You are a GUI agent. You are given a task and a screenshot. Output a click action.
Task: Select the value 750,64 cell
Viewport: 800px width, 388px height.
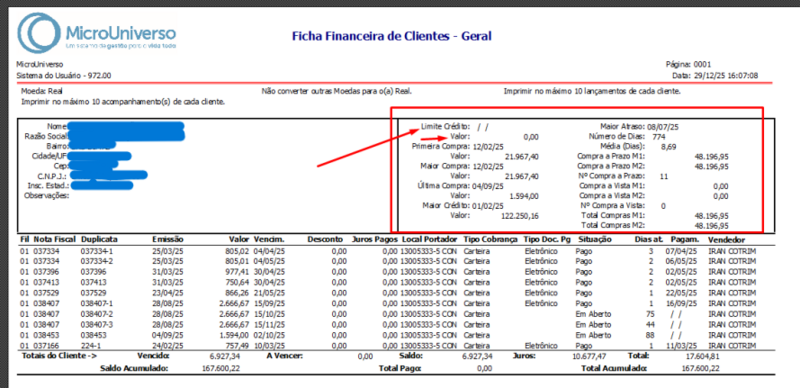click(x=237, y=282)
